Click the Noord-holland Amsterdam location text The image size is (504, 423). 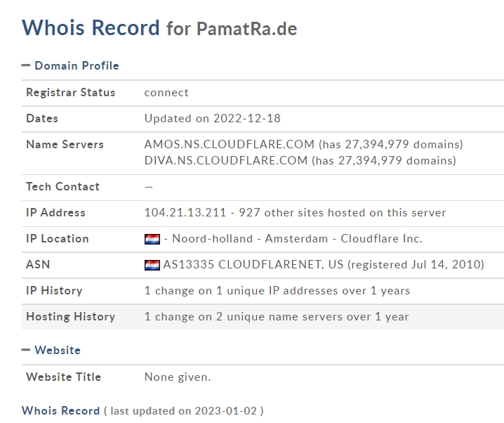[250, 239]
